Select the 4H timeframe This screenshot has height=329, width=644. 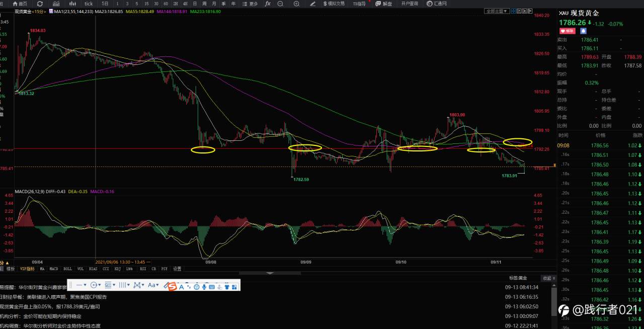tap(185, 4)
